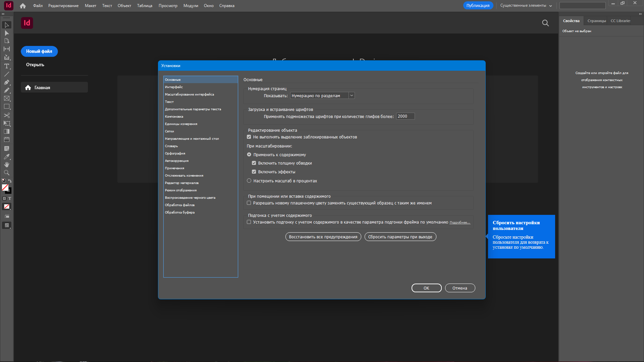
Task: Expand the «Существенные элементы» workspace menu
Action: [524, 5]
